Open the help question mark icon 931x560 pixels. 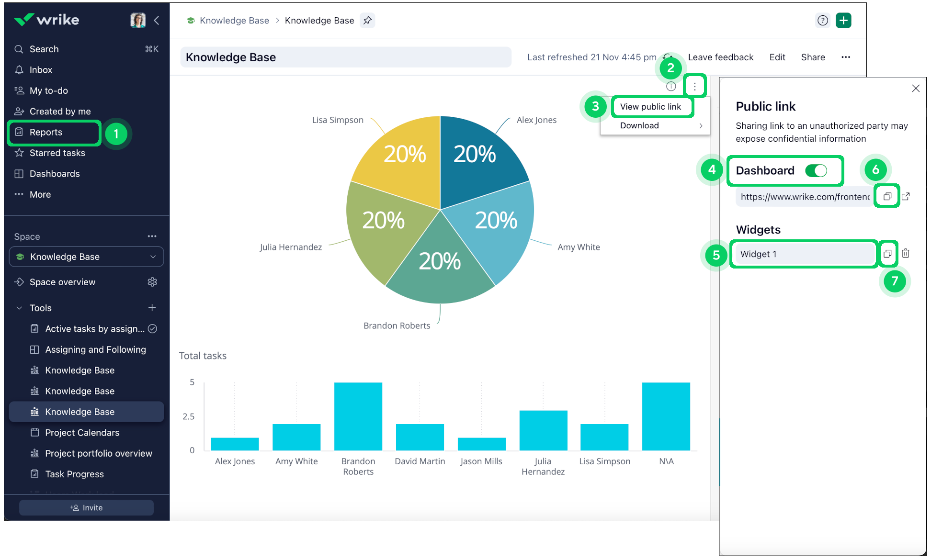822,21
